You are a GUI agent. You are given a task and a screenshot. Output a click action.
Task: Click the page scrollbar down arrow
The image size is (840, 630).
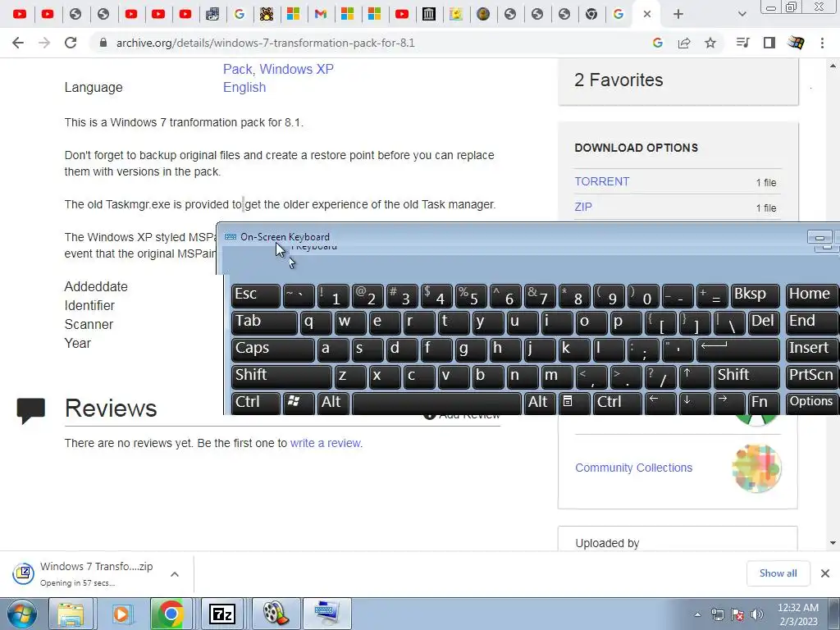click(833, 543)
